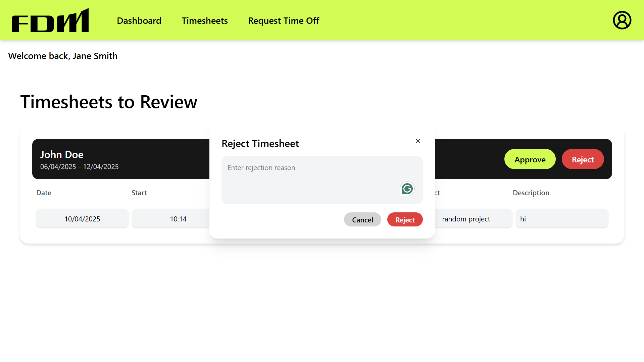
Task: Click the Date column header
Action: coord(44,193)
